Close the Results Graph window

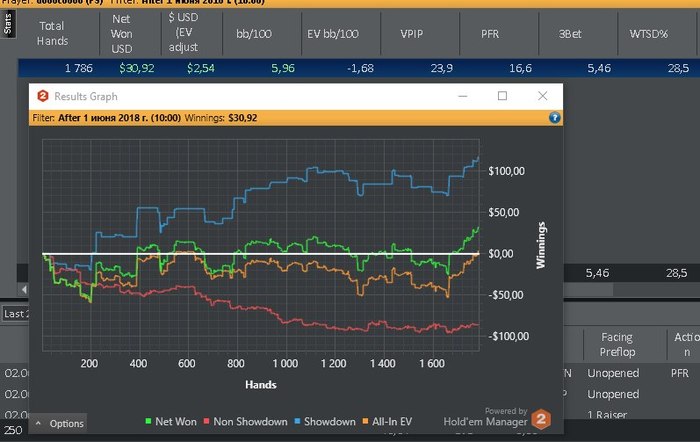542,96
